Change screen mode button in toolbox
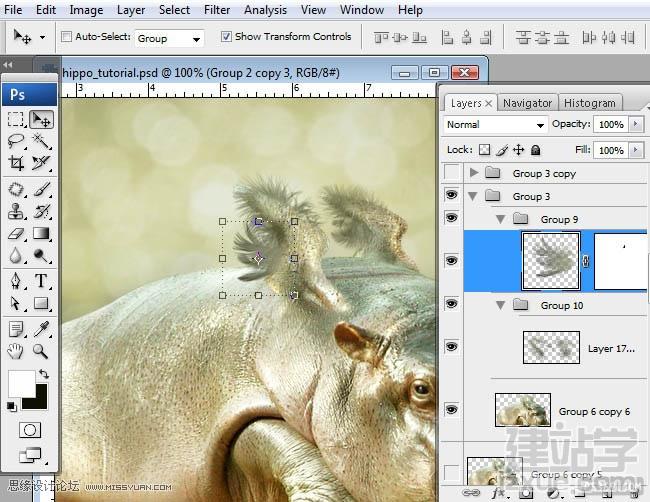 (x=30, y=455)
